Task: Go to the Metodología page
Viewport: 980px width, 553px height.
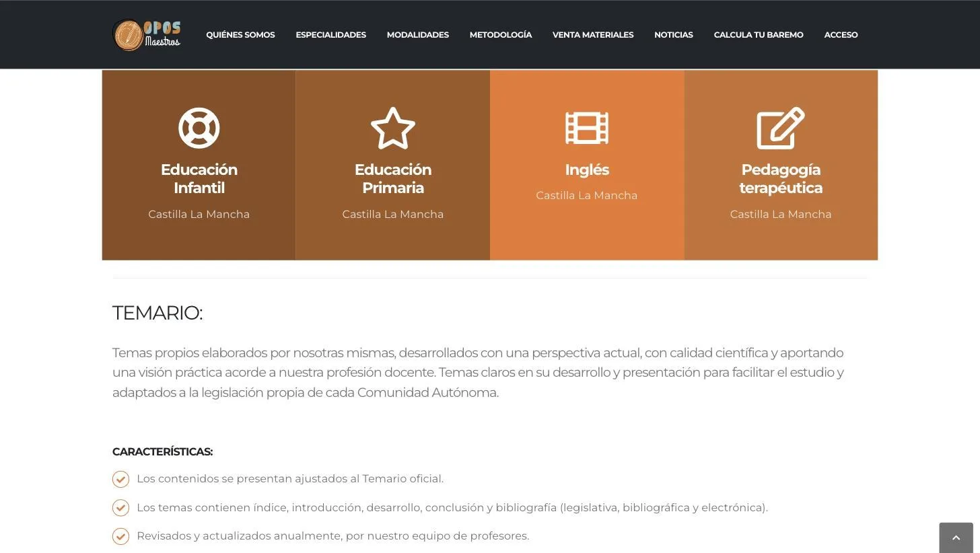Action: (501, 35)
